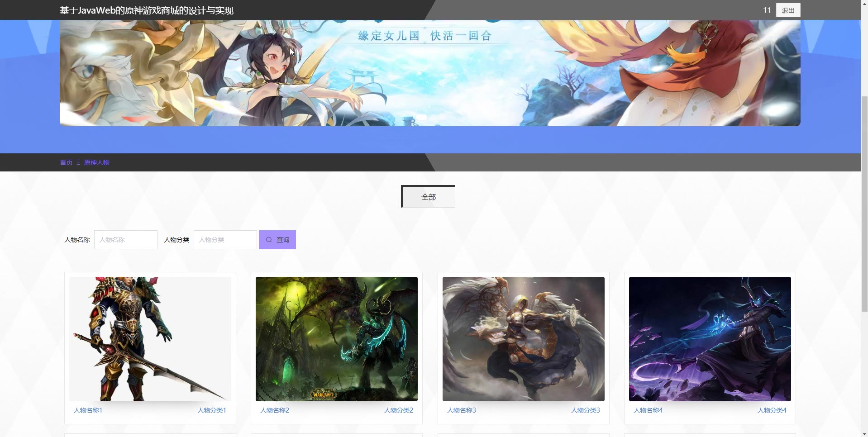Focus the 人物分类 search input
Screen dimensions: 868x437
coord(225,240)
